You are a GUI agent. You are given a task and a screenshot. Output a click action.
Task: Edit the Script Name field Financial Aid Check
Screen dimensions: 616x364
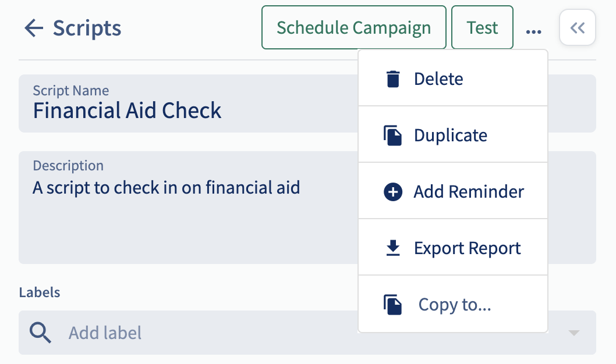189,104
